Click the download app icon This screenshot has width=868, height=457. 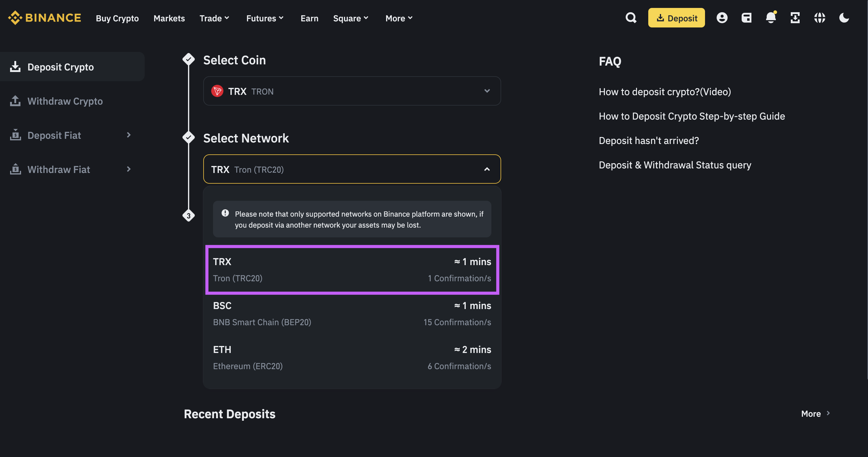click(x=795, y=18)
